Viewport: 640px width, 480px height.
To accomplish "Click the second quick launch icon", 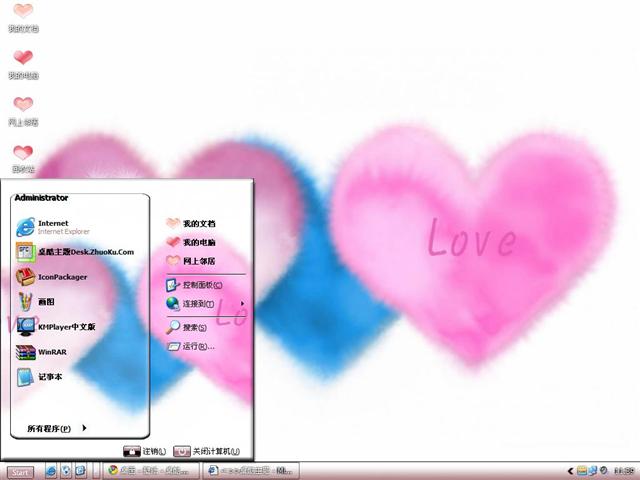I will [66, 471].
